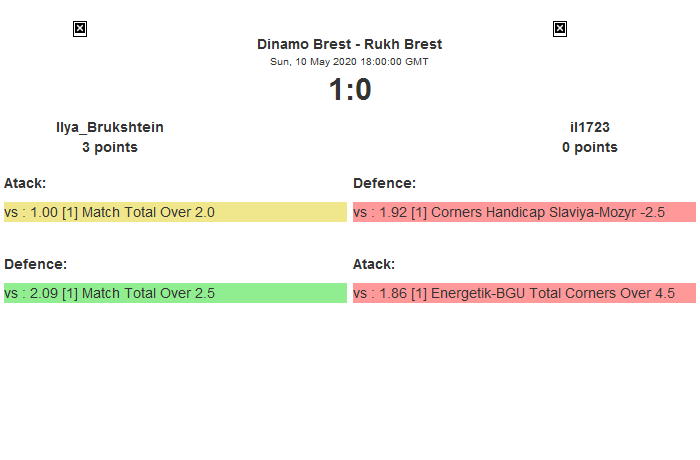Click Defence heading above Corners Handicap bet

pyautogui.click(x=384, y=183)
